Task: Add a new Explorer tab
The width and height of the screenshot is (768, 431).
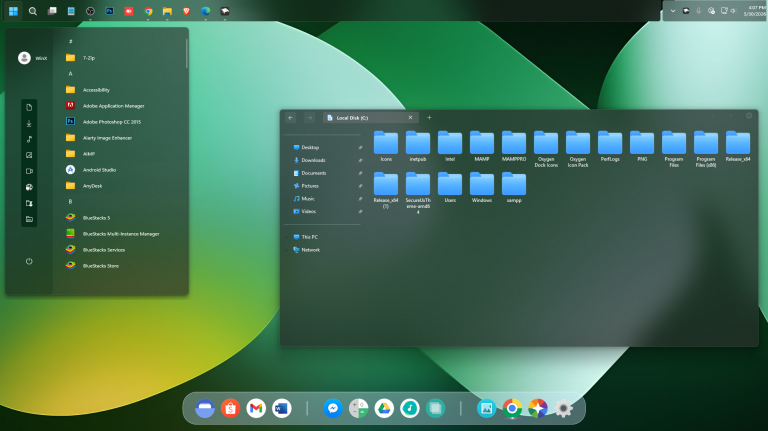Action: 429,118
